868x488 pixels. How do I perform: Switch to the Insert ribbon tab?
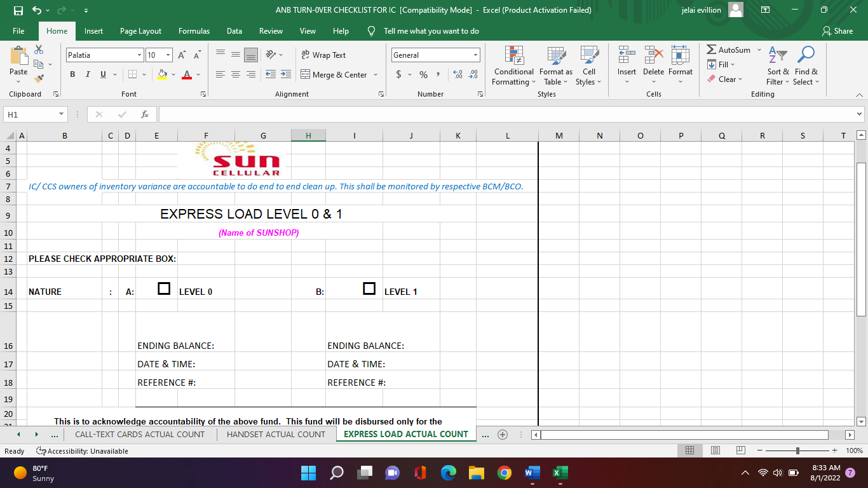[x=93, y=30]
